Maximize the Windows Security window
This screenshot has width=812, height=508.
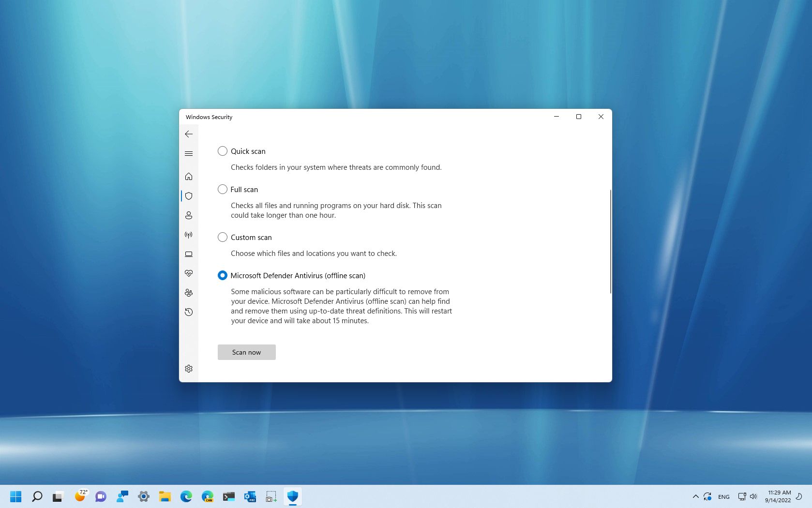pyautogui.click(x=579, y=117)
